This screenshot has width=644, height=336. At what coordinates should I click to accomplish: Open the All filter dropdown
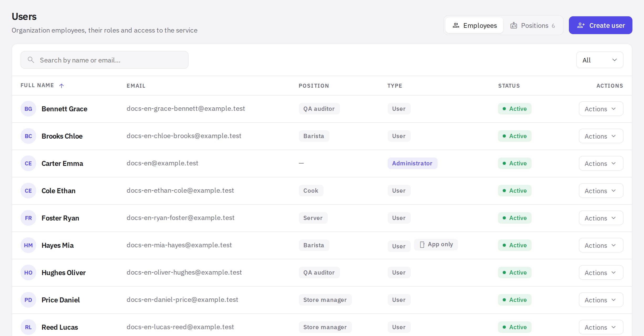(600, 60)
